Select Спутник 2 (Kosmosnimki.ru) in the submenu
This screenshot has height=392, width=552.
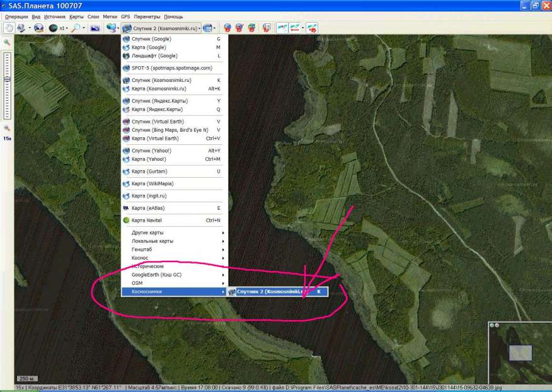(x=275, y=292)
